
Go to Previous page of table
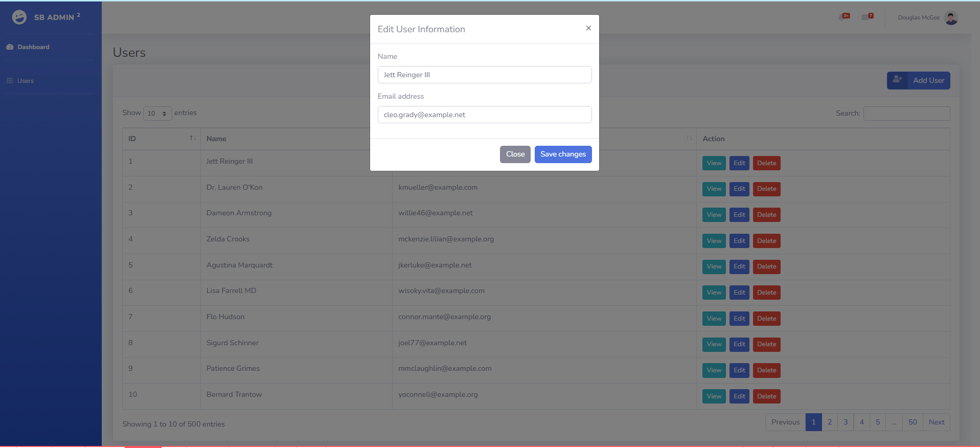(785, 422)
